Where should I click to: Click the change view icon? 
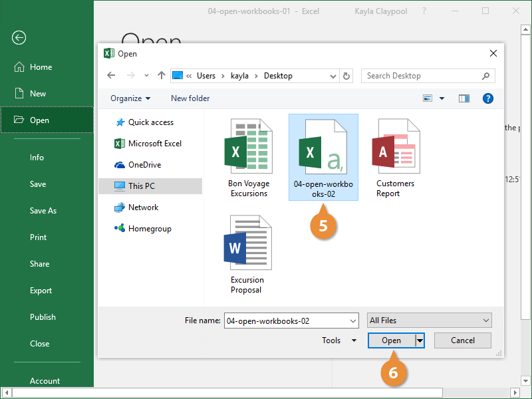coord(428,98)
